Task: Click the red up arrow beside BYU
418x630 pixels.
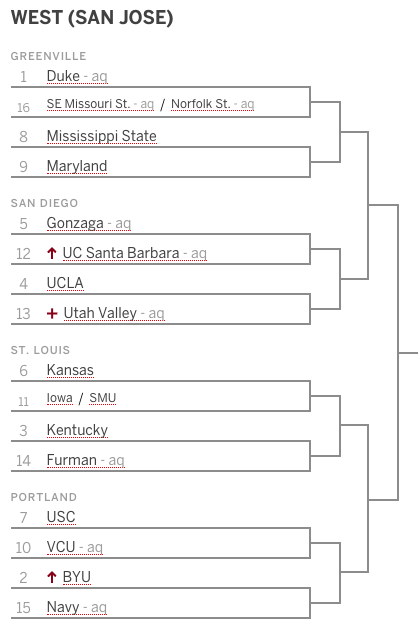Action: tap(51, 577)
